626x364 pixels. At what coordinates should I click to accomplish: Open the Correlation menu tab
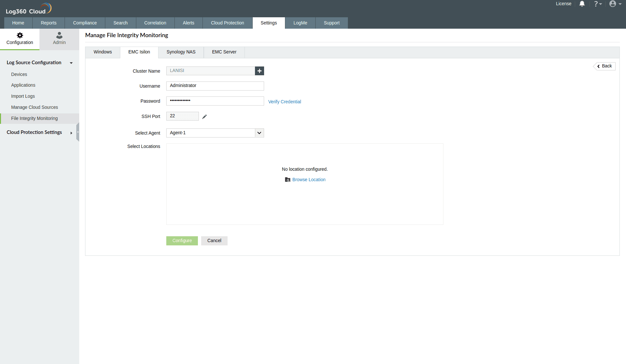tap(155, 23)
